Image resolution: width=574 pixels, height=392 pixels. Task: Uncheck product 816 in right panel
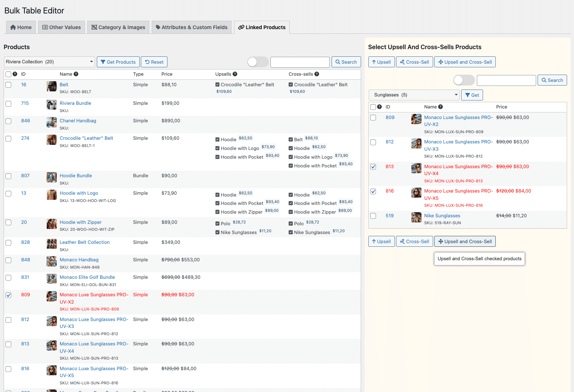pyautogui.click(x=373, y=191)
